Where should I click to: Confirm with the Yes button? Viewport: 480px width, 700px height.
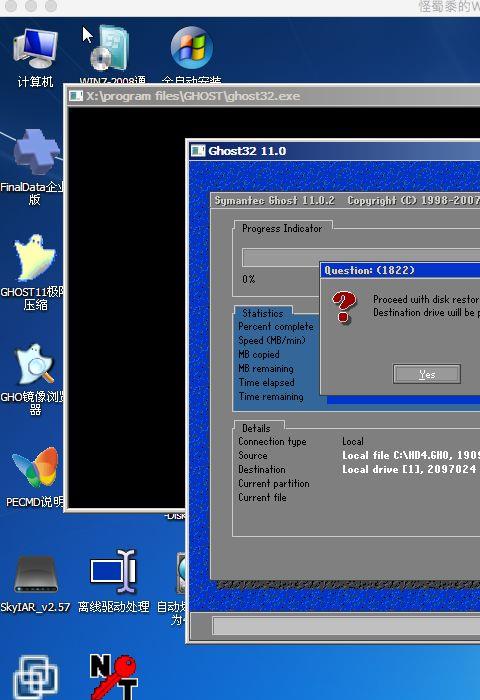coord(427,374)
